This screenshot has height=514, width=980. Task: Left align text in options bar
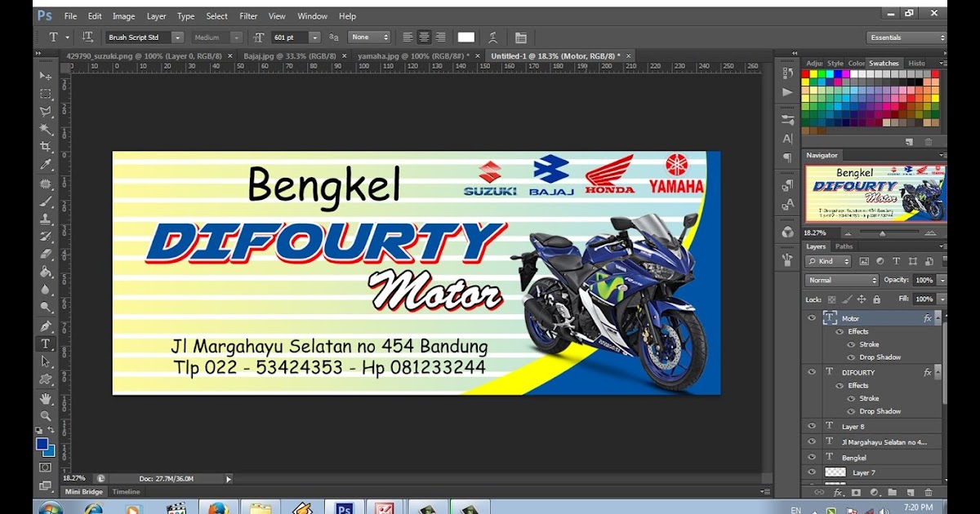coord(408,38)
